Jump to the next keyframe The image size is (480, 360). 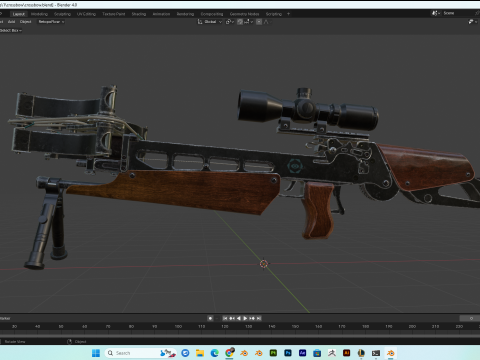(x=252, y=318)
